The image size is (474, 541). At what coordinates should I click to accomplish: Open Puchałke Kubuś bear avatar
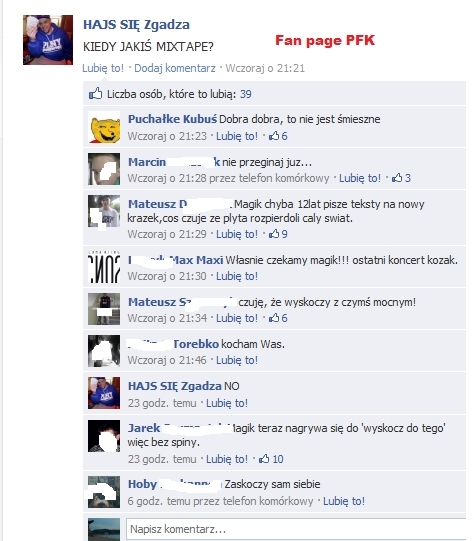point(104,127)
